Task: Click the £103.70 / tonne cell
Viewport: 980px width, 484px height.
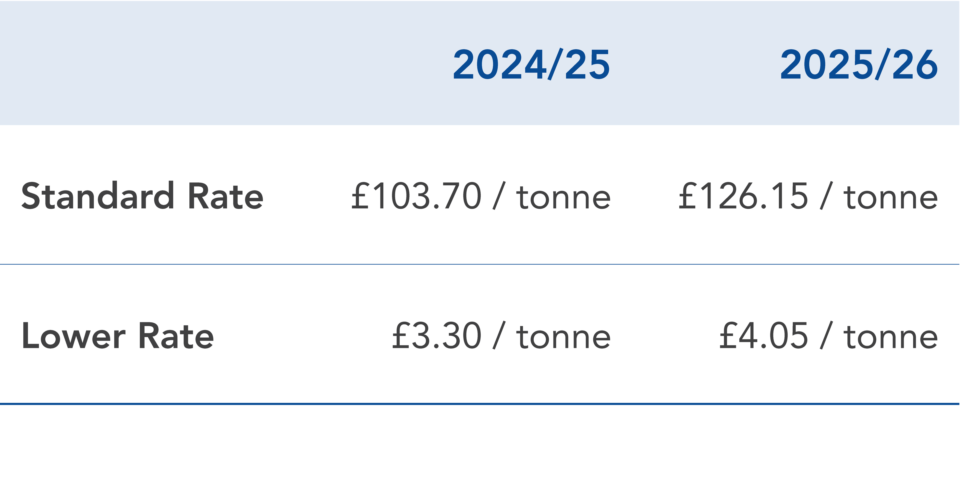Action: [x=481, y=196]
